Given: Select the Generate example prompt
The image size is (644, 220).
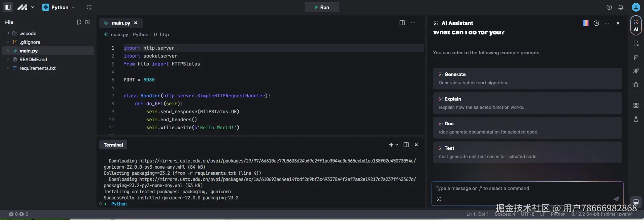Looking at the screenshot, I should tap(527, 79).
